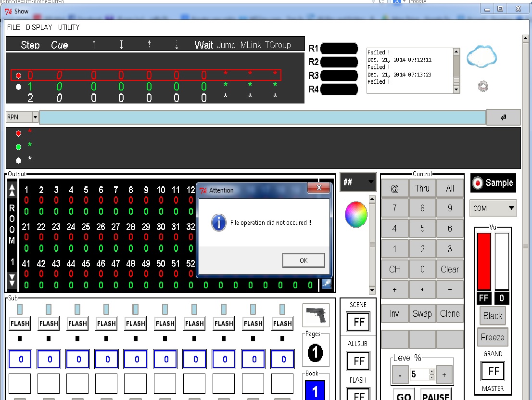Click the pistol icon button
Screen dimensions: 532x400
[x=316, y=315]
